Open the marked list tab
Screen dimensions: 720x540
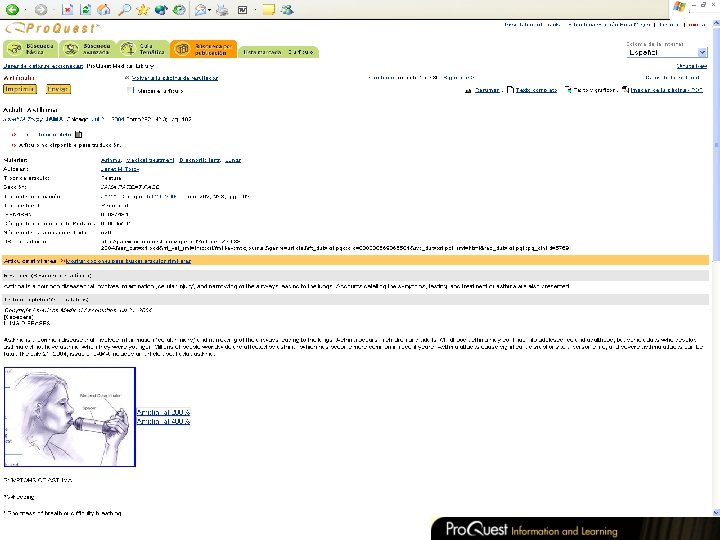tap(278, 52)
